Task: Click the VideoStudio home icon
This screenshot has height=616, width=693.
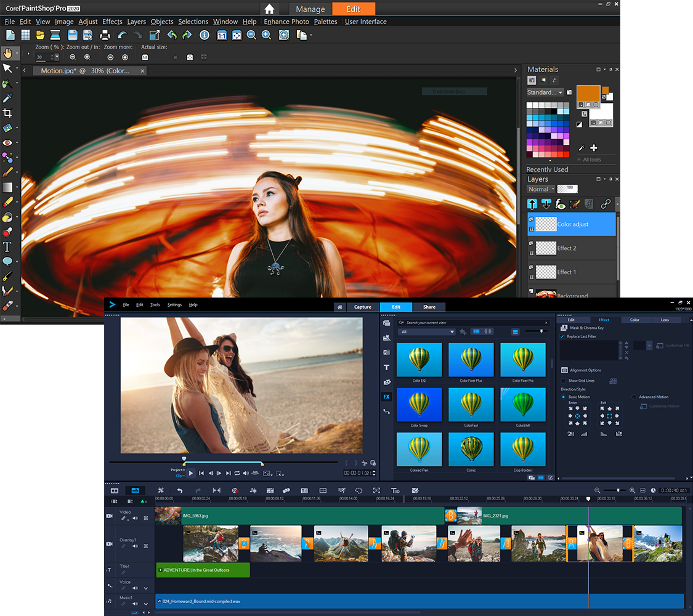Action: [x=339, y=307]
